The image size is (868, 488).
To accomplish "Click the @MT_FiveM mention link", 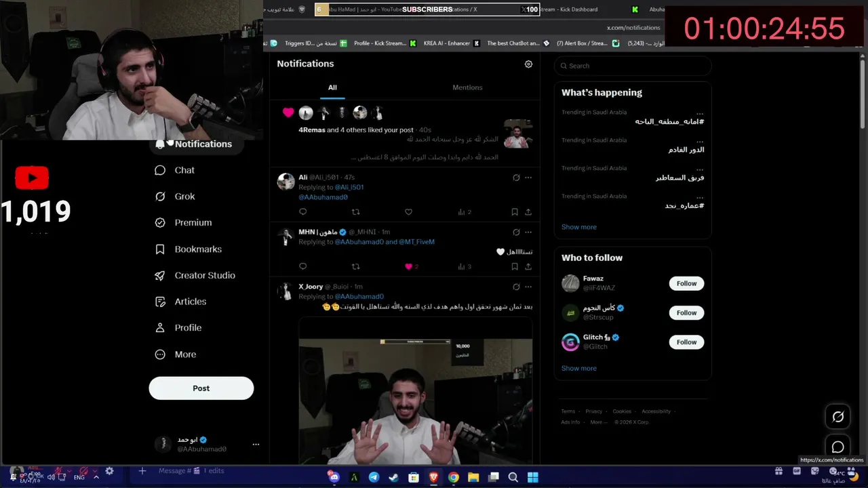I will [x=417, y=242].
